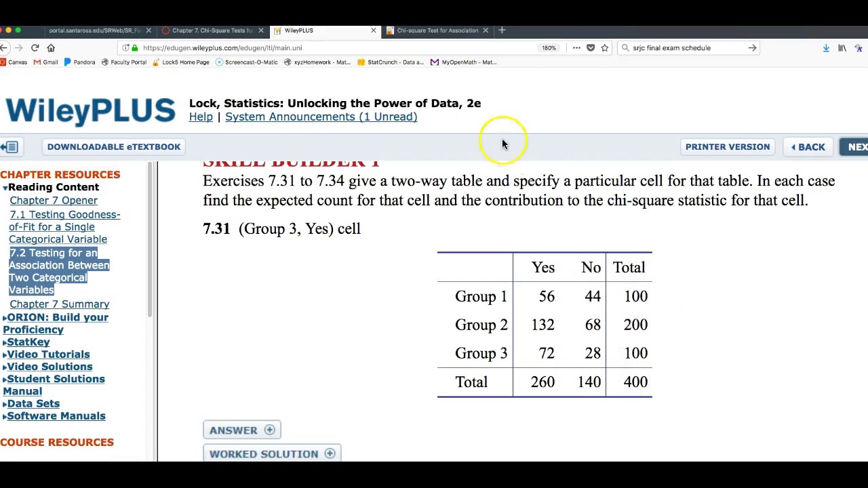This screenshot has height=488, width=868.
Task: Open a new browser tab
Action: [502, 30]
